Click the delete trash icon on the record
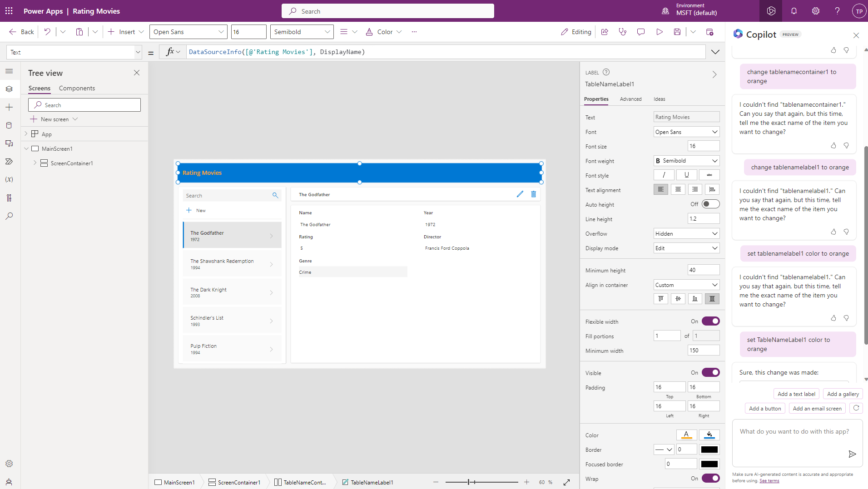 point(534,194)
